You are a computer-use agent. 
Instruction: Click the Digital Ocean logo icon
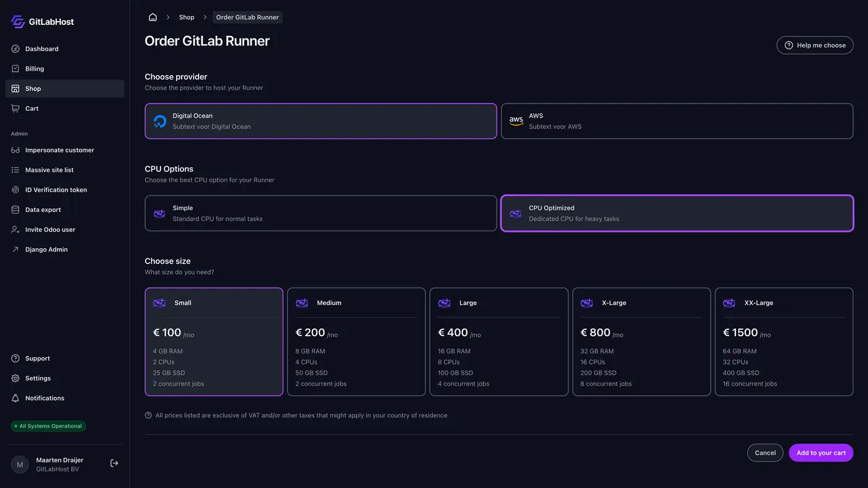pyautogui.click(x=160, y=122)
